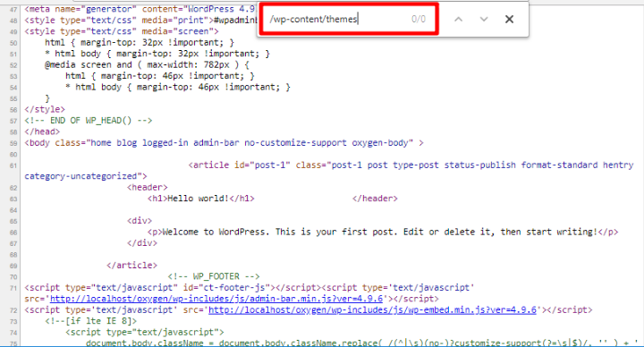Image resolution: width=644 pixels, height=347 pixels.
Task: Click the script tag on line 74
Action: click(x=145, y=332)
